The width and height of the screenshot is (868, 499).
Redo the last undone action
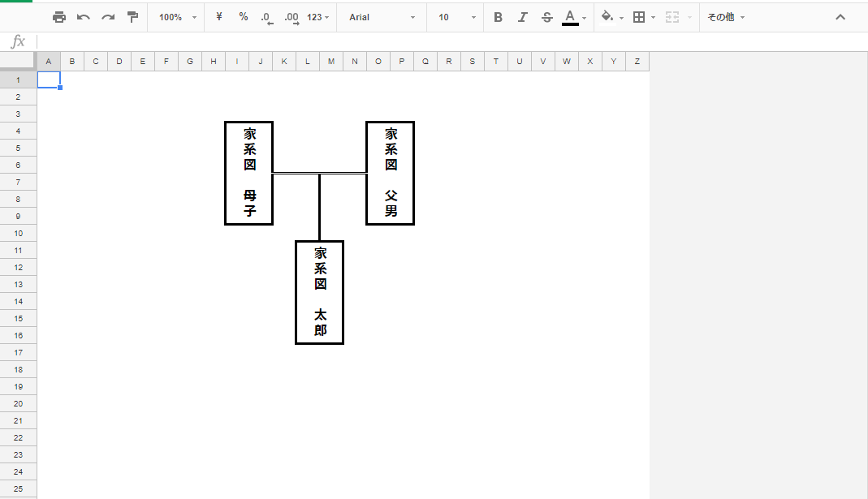[x=108, y=17]
